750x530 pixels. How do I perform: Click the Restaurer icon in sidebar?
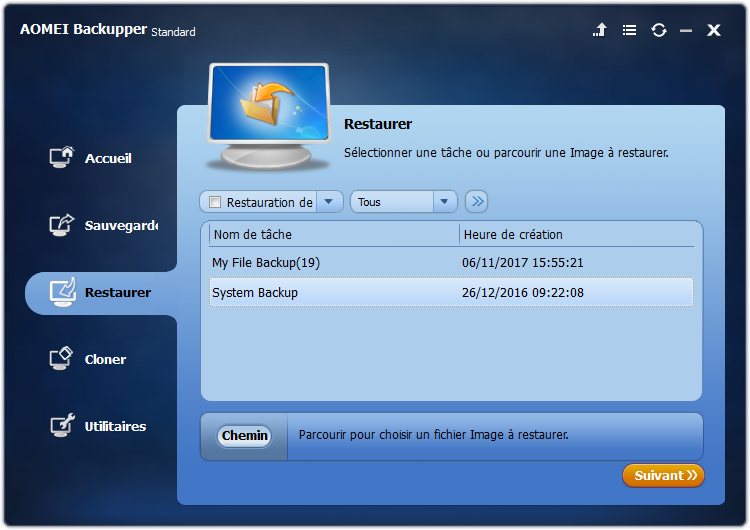(x=63, y=292)
